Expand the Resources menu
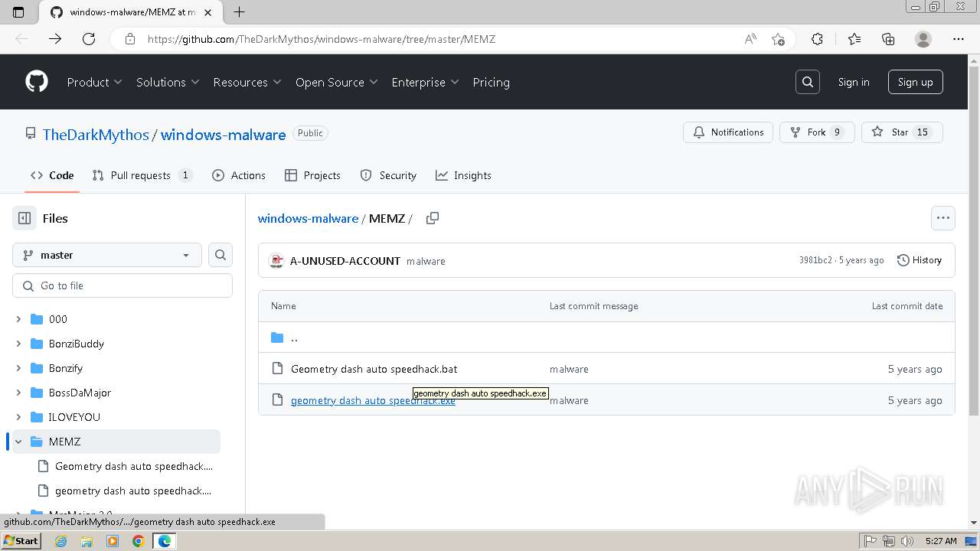980x551 pixels. 247,82
